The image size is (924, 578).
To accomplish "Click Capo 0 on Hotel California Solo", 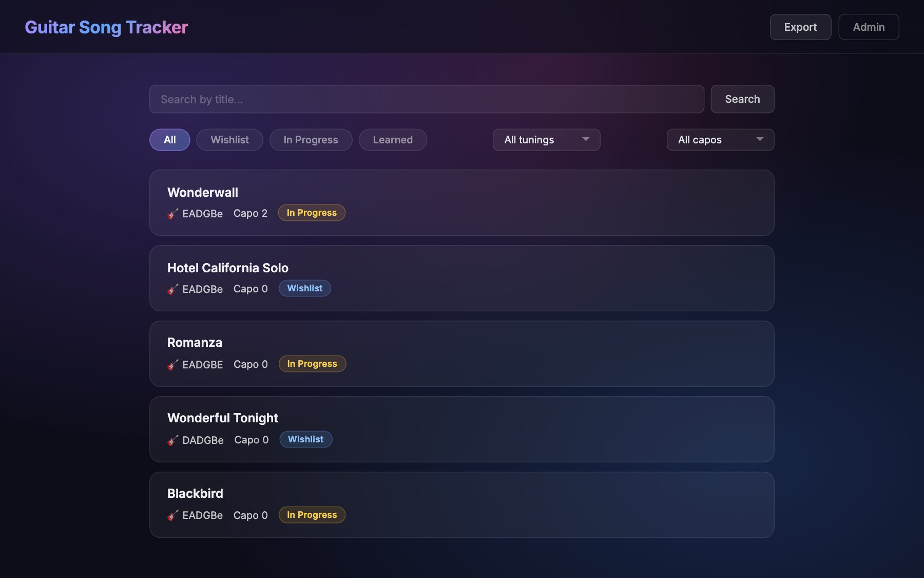I will (251, 289).
